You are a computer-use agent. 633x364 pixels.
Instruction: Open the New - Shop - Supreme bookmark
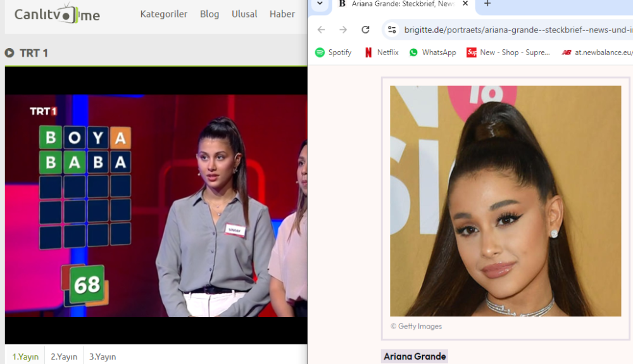508,53
